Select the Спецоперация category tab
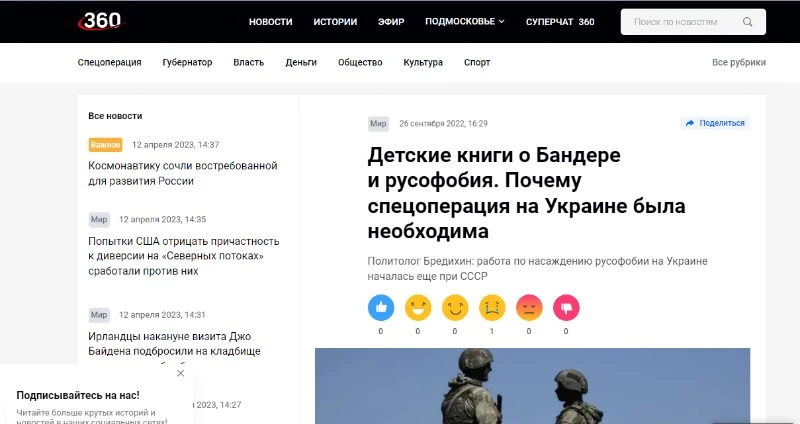The width and height of the screenshot is (800, 424). pos(110,62)
